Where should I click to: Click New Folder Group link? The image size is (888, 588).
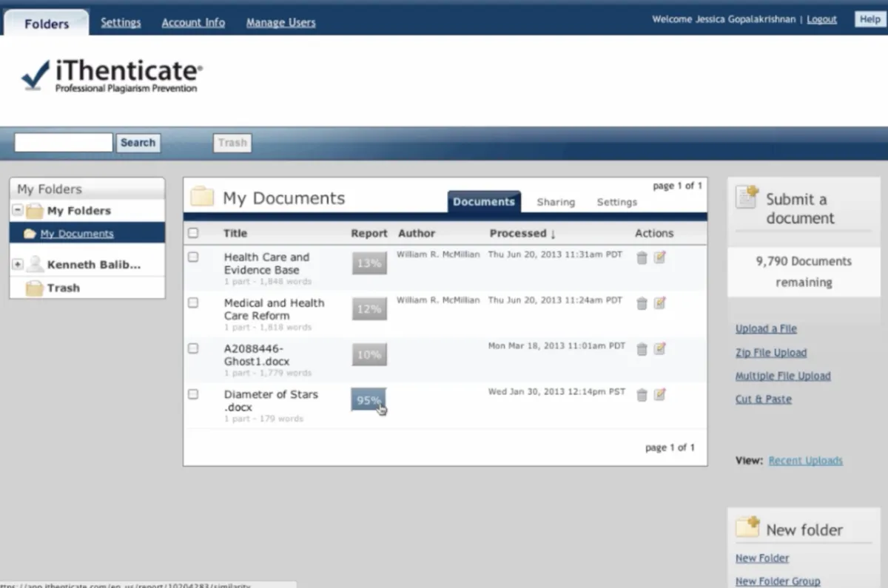click(x=778, y=581)
